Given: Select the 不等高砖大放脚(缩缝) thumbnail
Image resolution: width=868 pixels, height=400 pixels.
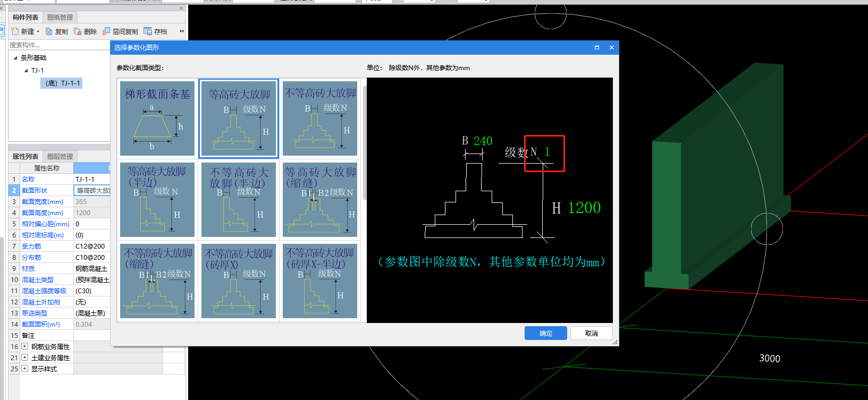Looking at the screenshot, I should pyautogui.click(x=157, y=281).
